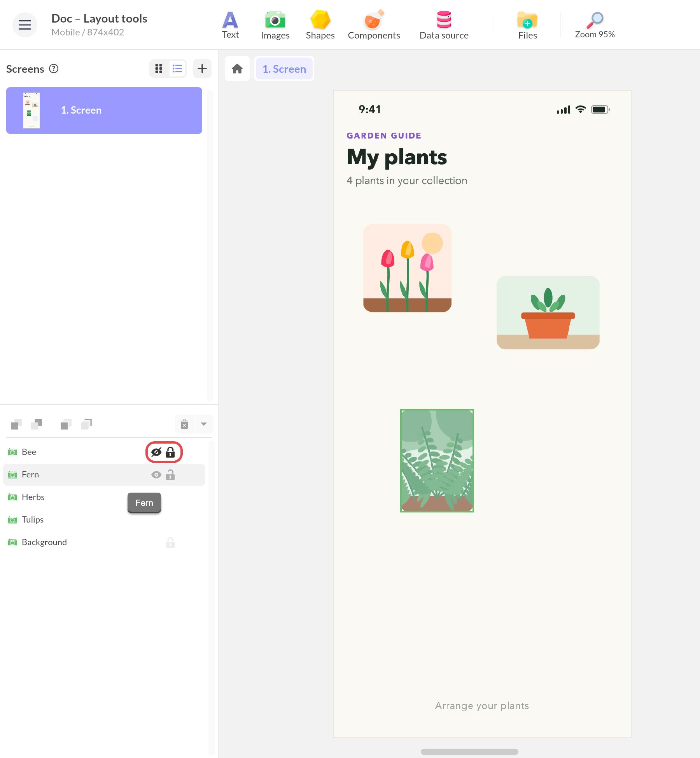The width and height of the screenshot is (700, 758).
Task: Select the fern image on canvas
Action: coord(437,461)
